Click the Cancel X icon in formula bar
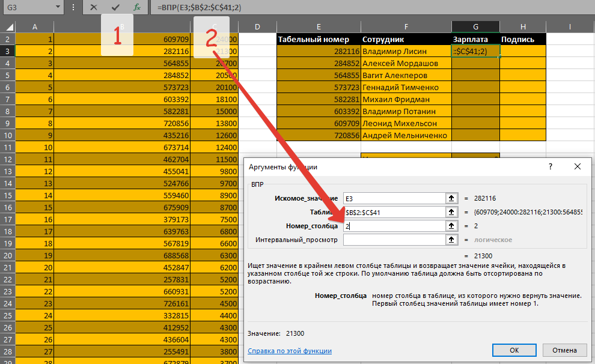The width and height of the screenshot is (595, 364). pyautogui.click(x=93, y=8)
